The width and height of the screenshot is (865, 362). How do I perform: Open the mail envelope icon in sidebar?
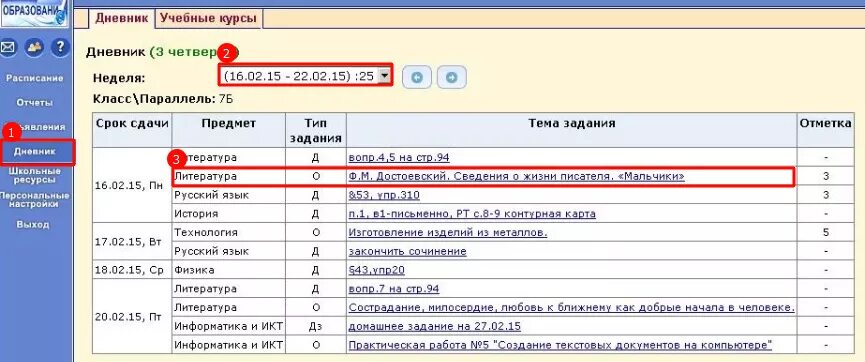(x=7, y=47)
